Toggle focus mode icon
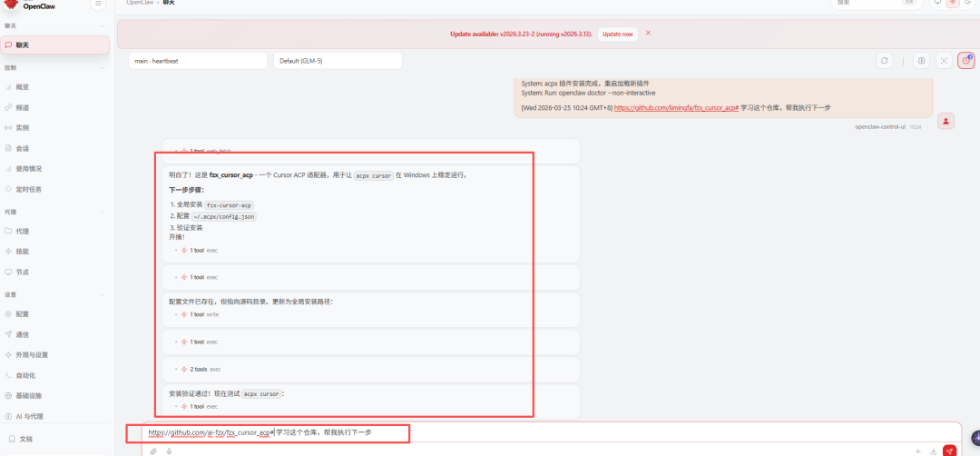The width and height of the screenshot is (980, 456). [944, 61]
